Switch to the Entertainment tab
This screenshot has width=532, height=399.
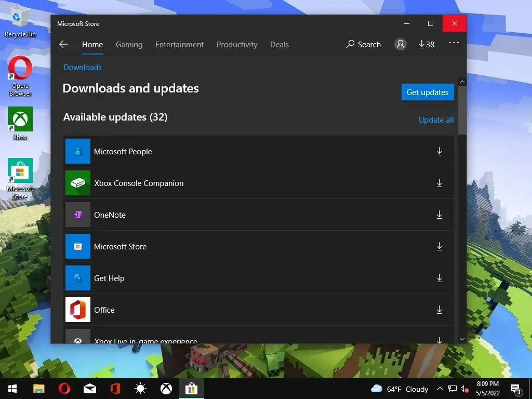point(179,45)
